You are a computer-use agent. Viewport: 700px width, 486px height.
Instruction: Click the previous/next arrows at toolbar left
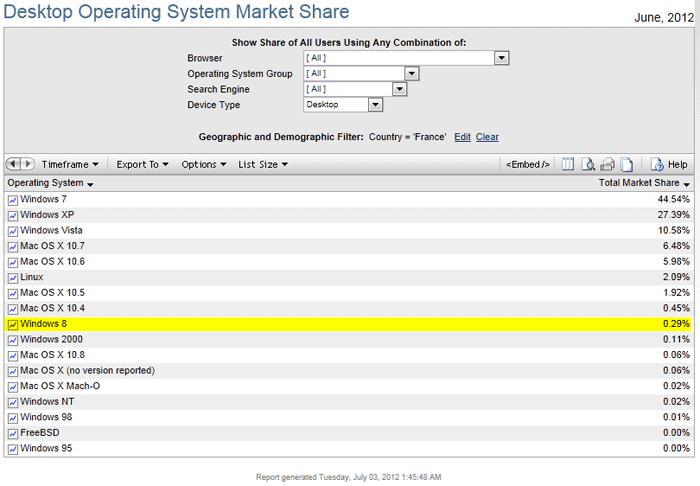21,164
